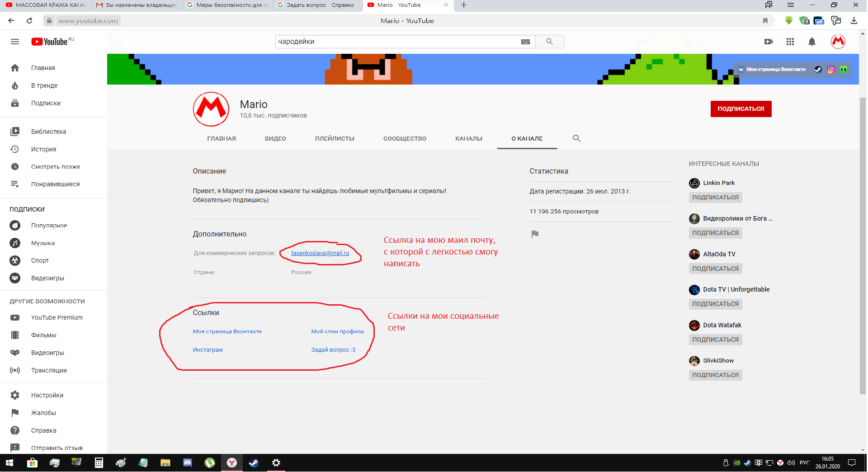
Task: Open the account avatar menu in header
Action: (x=838, y=42)
